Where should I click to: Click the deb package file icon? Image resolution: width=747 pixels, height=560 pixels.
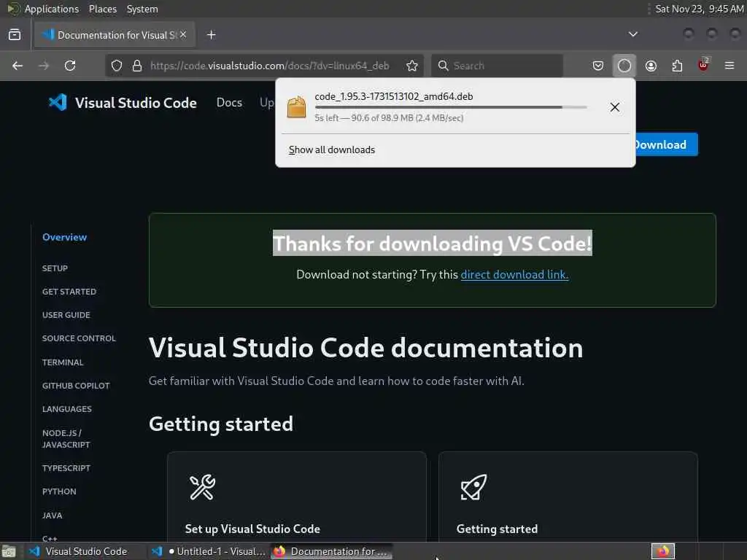click(x=296, y=106)
